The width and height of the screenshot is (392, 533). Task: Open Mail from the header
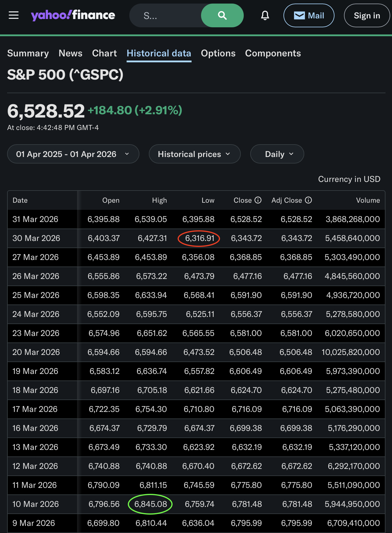309,15
